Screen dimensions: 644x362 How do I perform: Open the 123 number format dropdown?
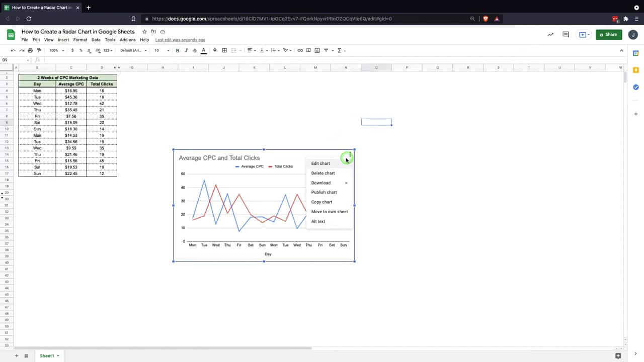pyautogui.click(x=108, y=50)
